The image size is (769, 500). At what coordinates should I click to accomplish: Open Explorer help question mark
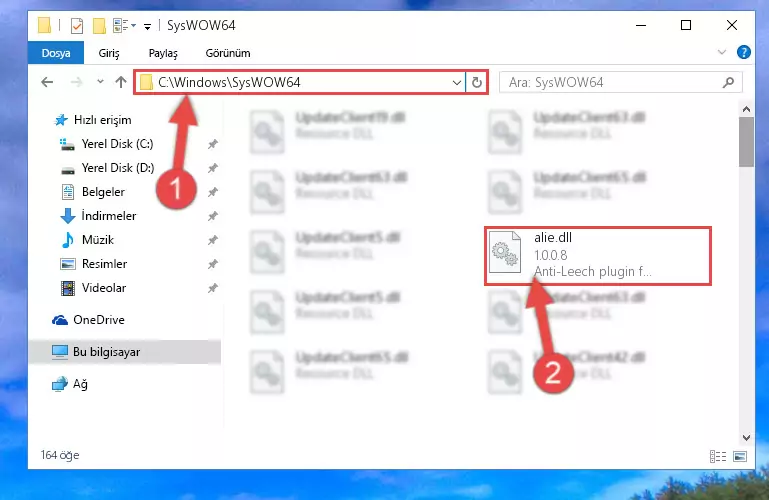pyautogui.click(x=743, y=52)
